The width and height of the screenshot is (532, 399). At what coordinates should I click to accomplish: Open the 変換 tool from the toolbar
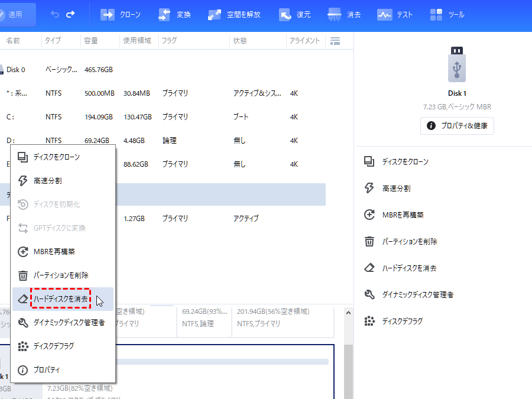tap(173, 13)
